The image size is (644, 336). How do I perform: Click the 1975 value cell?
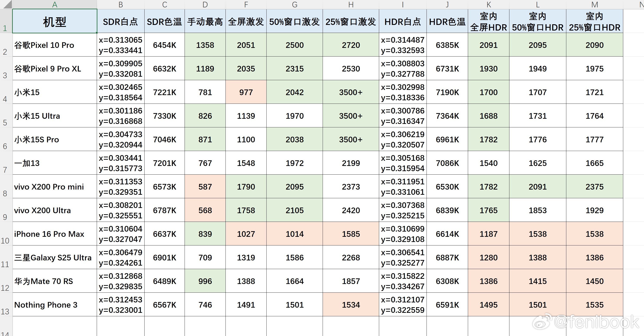tap(594, 68)
